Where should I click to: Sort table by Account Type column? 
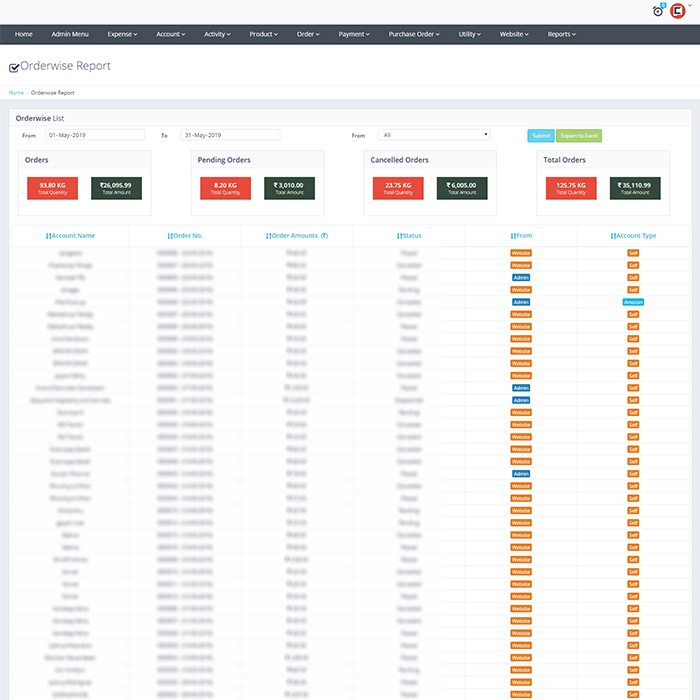point(633,236)
